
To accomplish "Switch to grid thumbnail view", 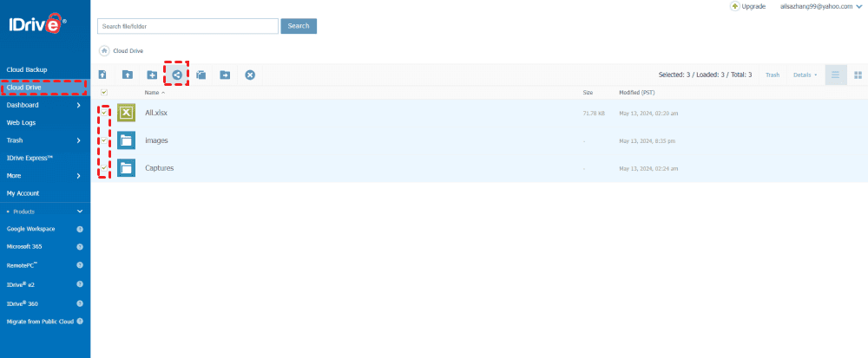I will pyautogui.click(x=858, y=75).
